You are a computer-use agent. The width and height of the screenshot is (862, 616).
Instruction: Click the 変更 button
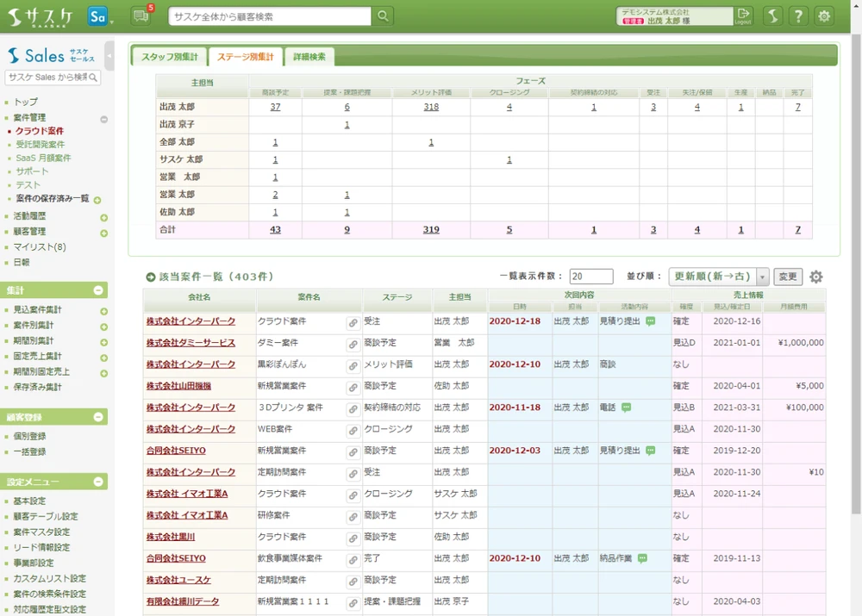[x=788, y=277]
